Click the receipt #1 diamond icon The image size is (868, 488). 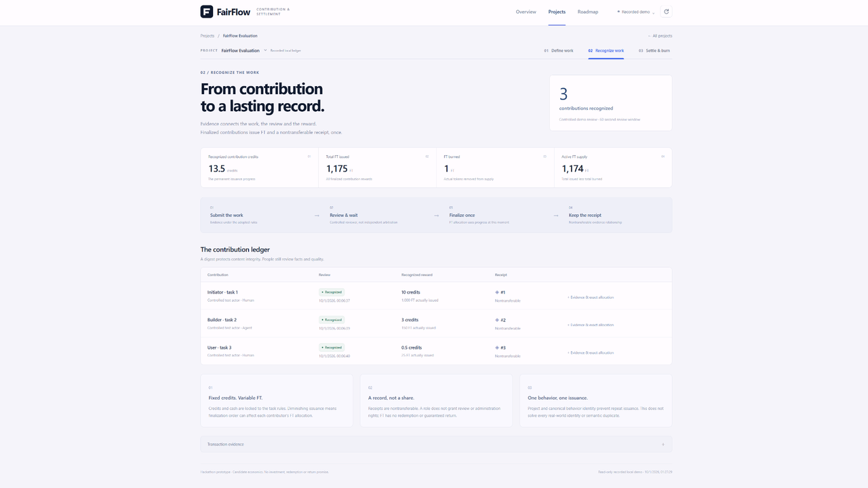click(x=497, y=292)
